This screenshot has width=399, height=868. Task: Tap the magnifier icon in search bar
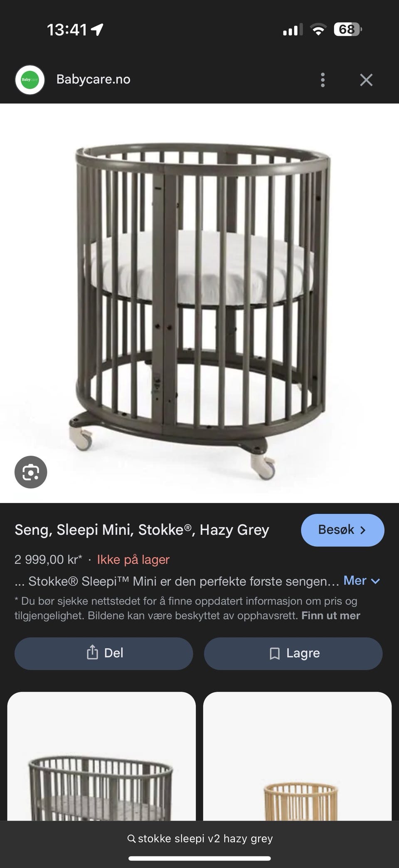(131, 838)
